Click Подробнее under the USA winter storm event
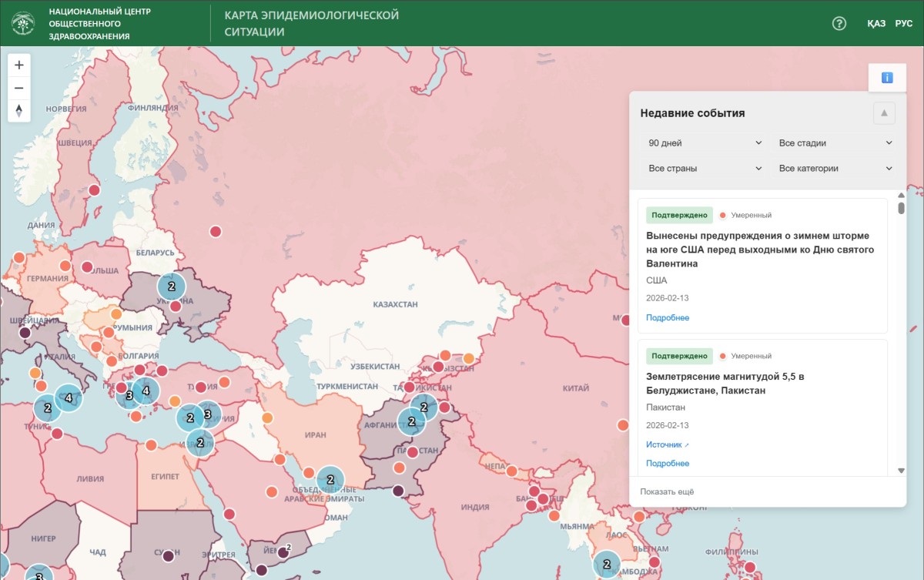This screenshot has height=580, width=924. (668, 317)
